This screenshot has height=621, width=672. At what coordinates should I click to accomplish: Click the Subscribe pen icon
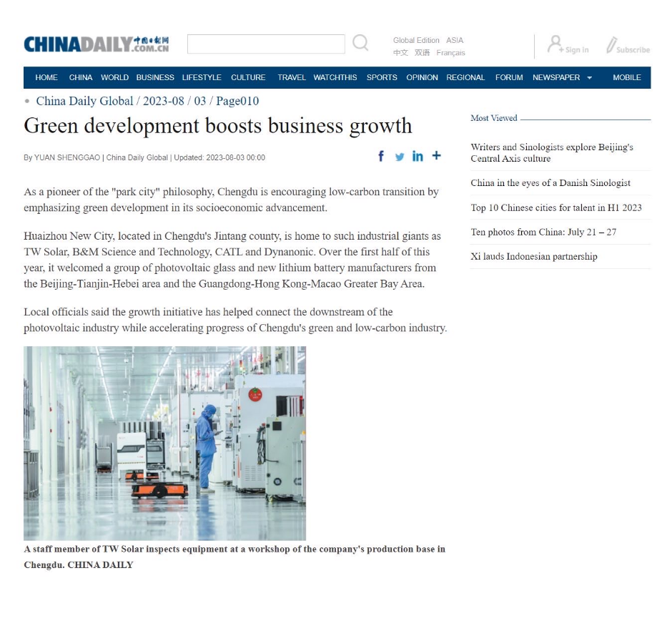[x=612, y=45]
